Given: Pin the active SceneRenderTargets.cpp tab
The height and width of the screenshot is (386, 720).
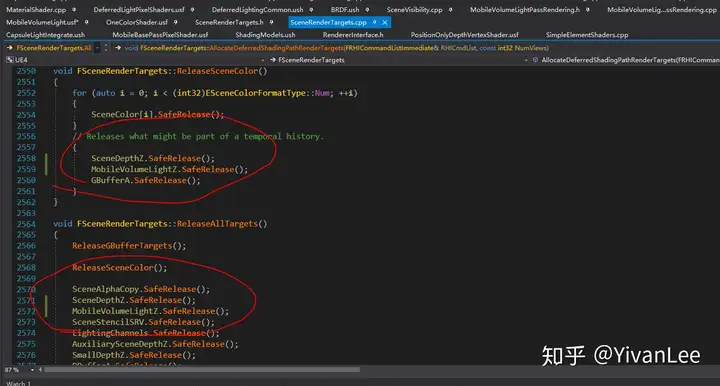Looking at the screenshot, I should tap(375, 22).
